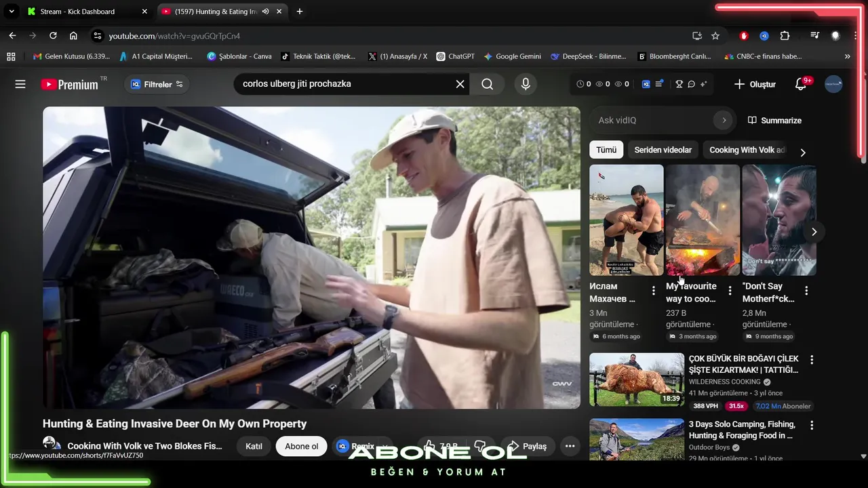868x488 pixels.
Task: Open the ÇOK BÜYÜK BİR BOĞAYI ÇİLEK title link
Action: 743,364
